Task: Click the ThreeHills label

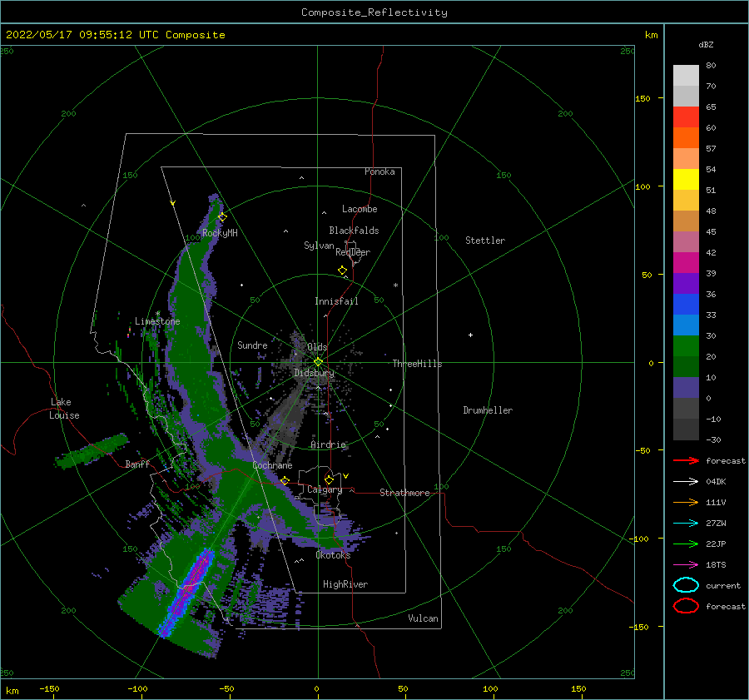Action: coord(417,364)
